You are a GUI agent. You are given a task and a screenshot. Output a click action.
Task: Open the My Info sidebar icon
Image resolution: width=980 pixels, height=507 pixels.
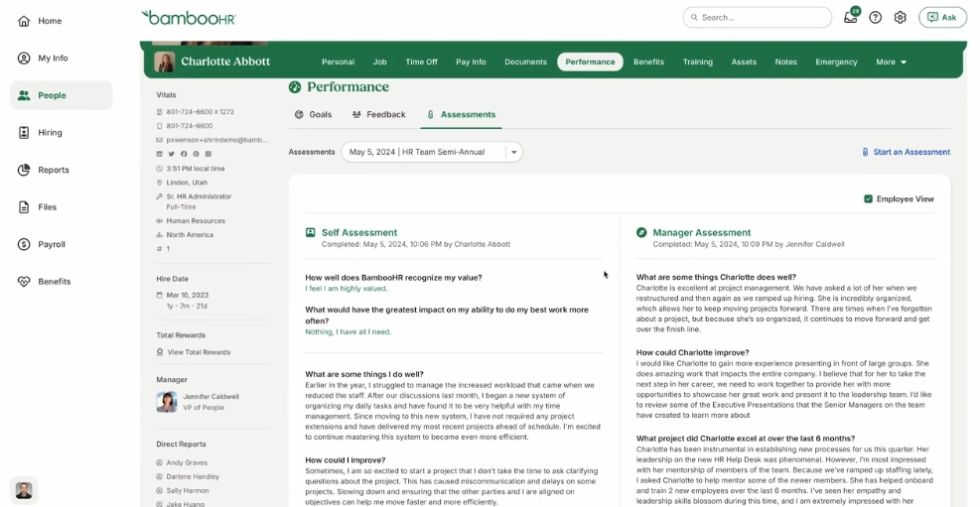tap(24, 59)
